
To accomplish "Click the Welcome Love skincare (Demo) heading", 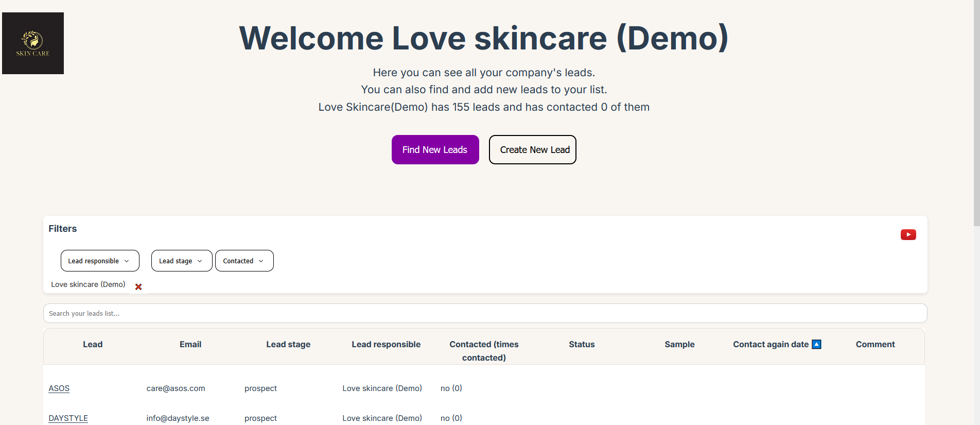I will click(484, 38).
